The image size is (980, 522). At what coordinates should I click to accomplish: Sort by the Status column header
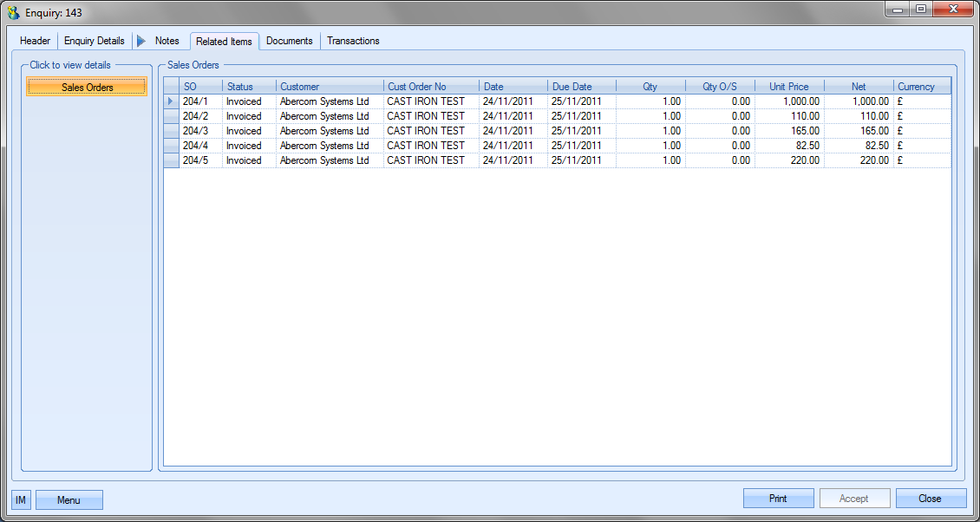(249, 87)
